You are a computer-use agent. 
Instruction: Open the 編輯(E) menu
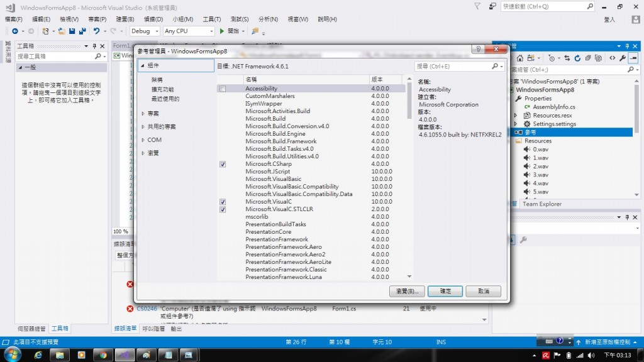click(41, 19)
